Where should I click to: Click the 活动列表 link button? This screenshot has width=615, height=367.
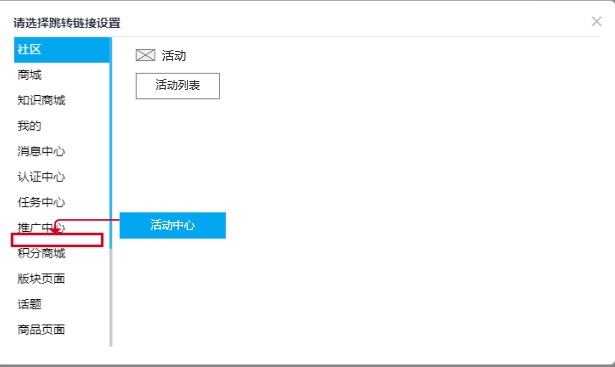[x=178, y=86]
